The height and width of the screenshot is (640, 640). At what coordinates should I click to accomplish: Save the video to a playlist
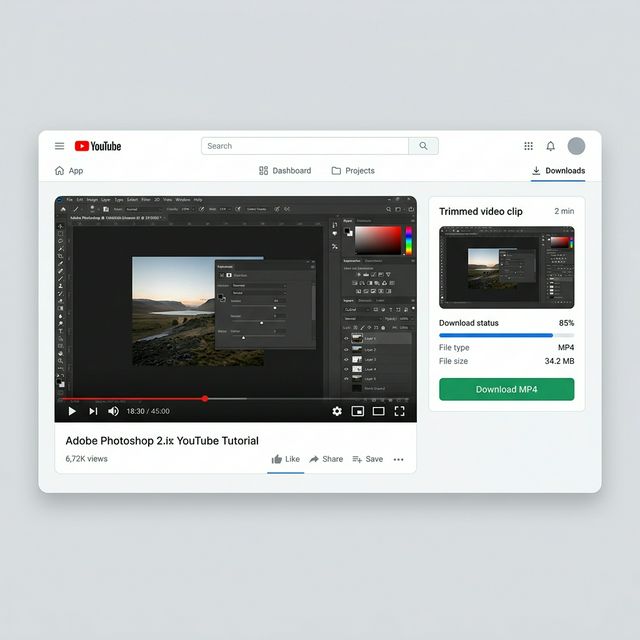[x=368, y=459]
